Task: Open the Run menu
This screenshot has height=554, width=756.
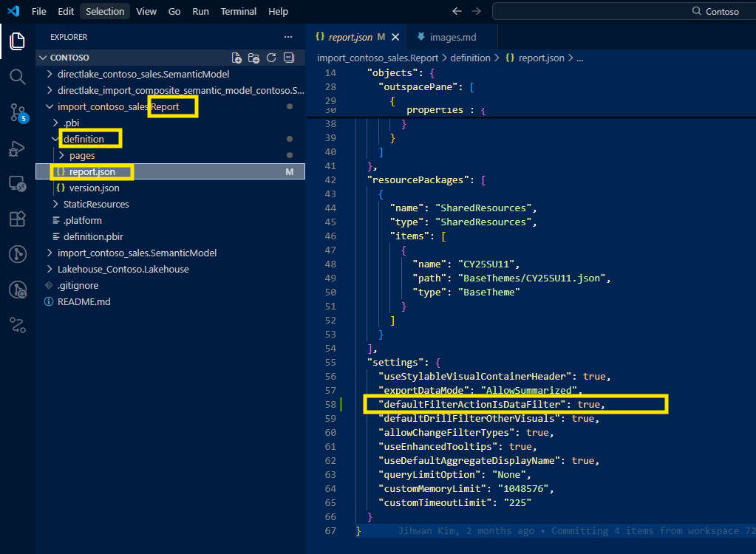Action: tap(200, 11)
